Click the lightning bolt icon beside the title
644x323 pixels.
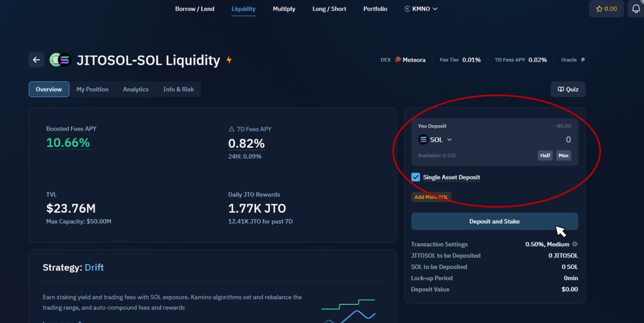click(x=229, y=60)
